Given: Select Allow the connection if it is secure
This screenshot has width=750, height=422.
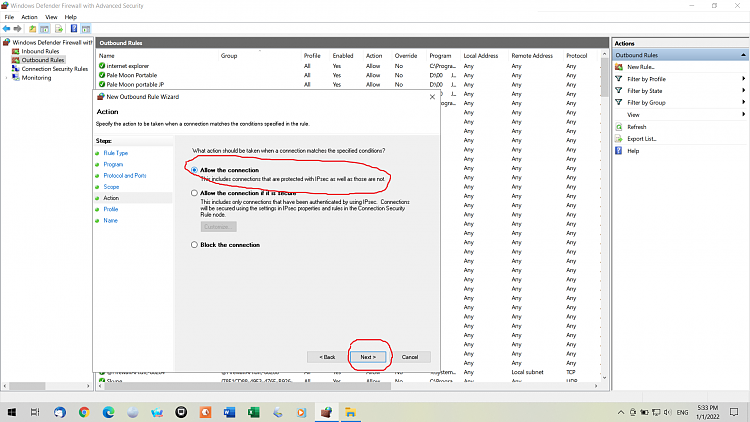Looking at the screenshot, I should click(x=194, y=193).
